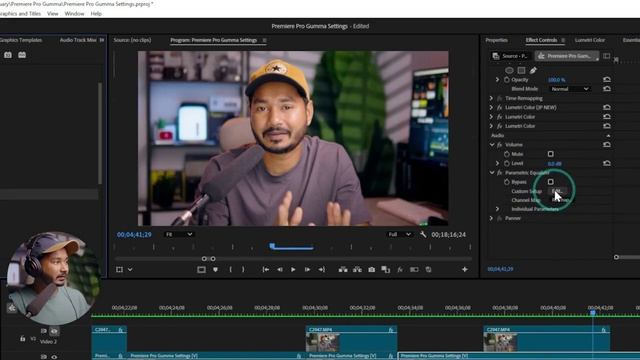Open the button editor plus icon

click(464, 269)
